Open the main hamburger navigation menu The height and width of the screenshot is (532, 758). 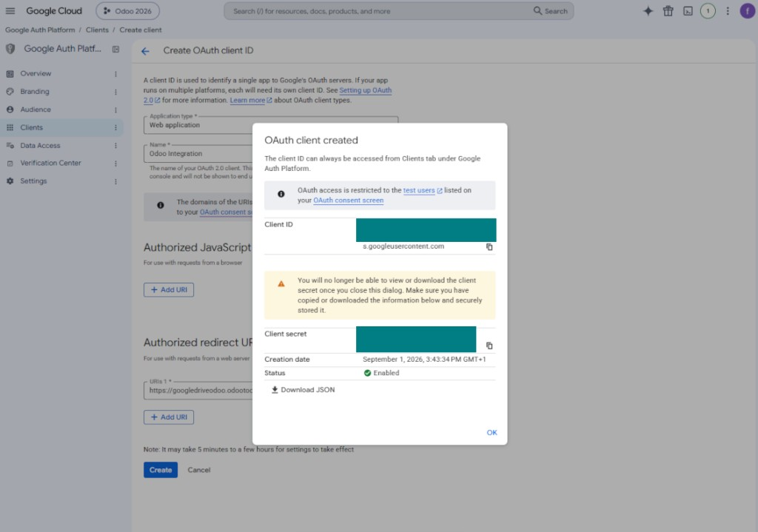click(x=10, y=10)
